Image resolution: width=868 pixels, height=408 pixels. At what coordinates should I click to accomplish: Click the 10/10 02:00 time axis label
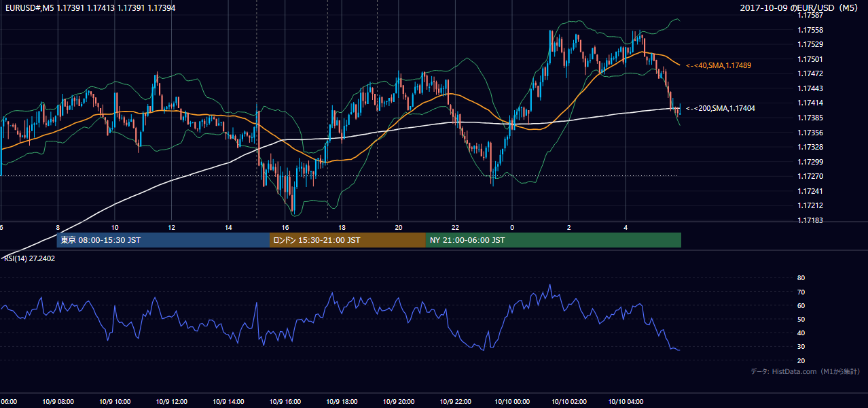click(x=569, y=402)
